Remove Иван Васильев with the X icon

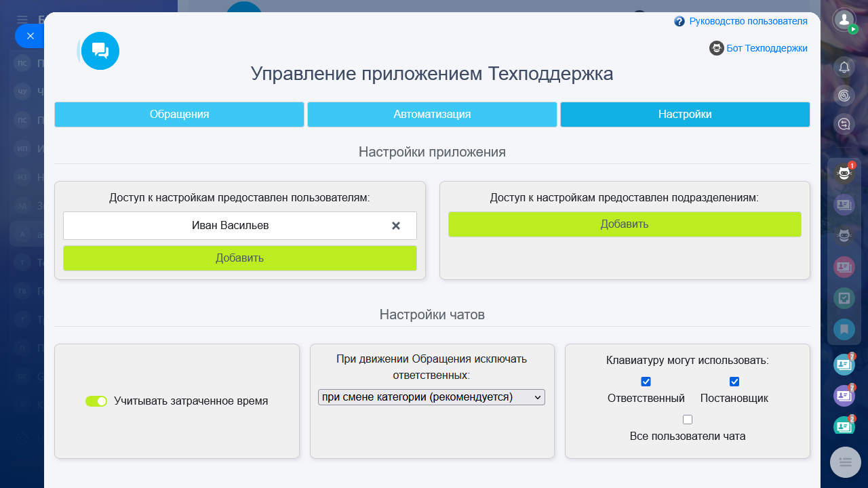tap(396, 226)
